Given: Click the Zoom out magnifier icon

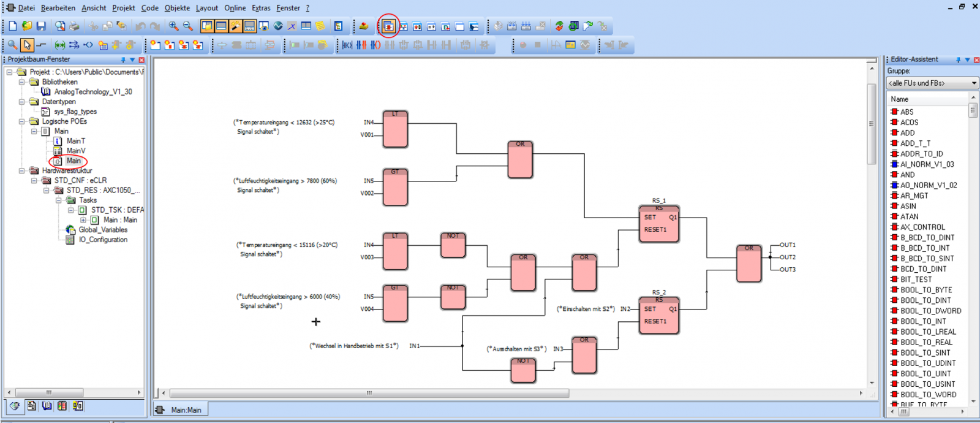Looking at the screenshot, I should point(188,26).
